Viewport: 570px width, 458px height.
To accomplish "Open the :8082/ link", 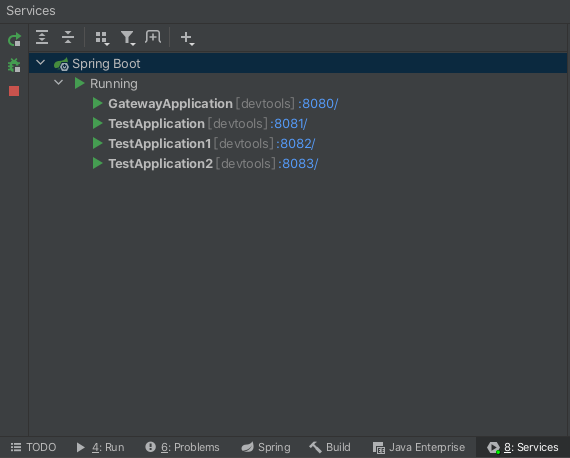I will click(296, 144).
